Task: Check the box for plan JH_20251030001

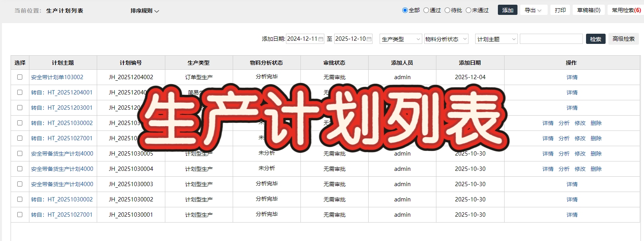Action: pyautogui.click(x=20, y=215)
